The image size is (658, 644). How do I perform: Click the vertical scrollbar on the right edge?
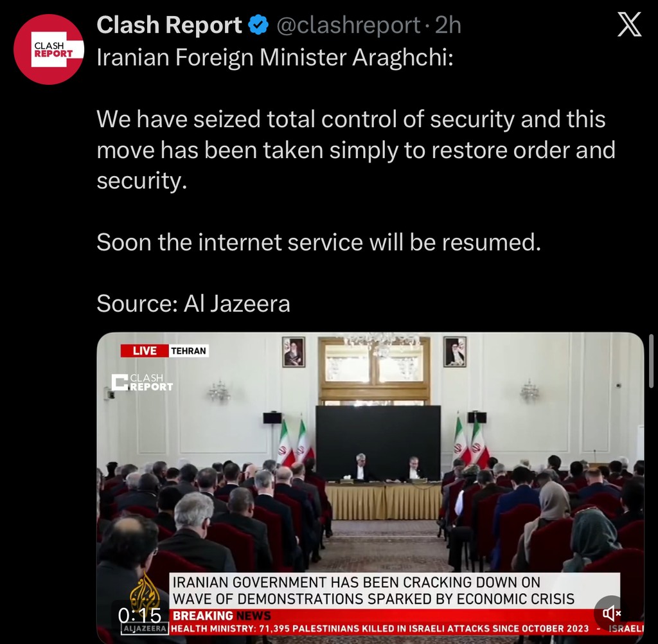(651, 361)
